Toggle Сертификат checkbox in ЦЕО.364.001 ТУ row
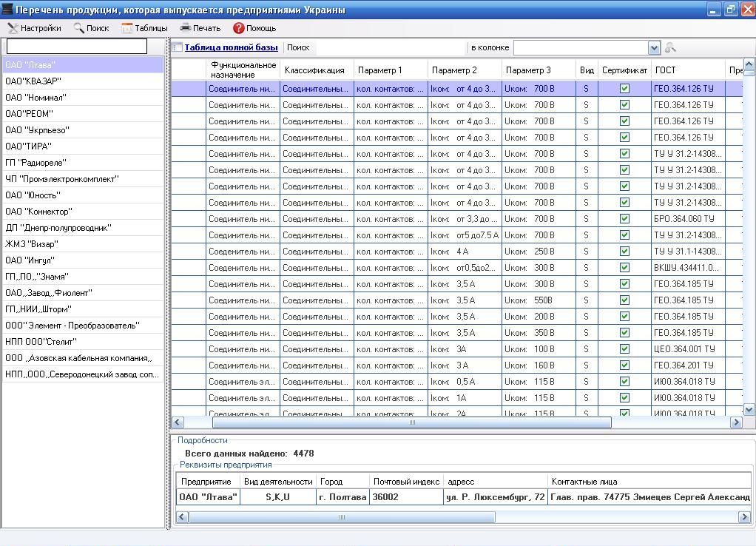Image resolution: width=756 pixels, height=546 pixels. tap(624, 349)
